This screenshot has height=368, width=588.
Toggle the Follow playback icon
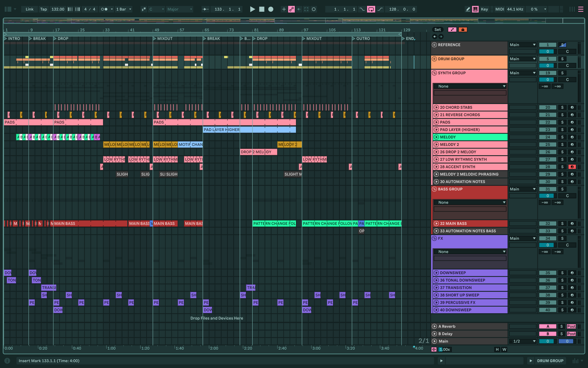pyautogui.click(x=205, y=9)
